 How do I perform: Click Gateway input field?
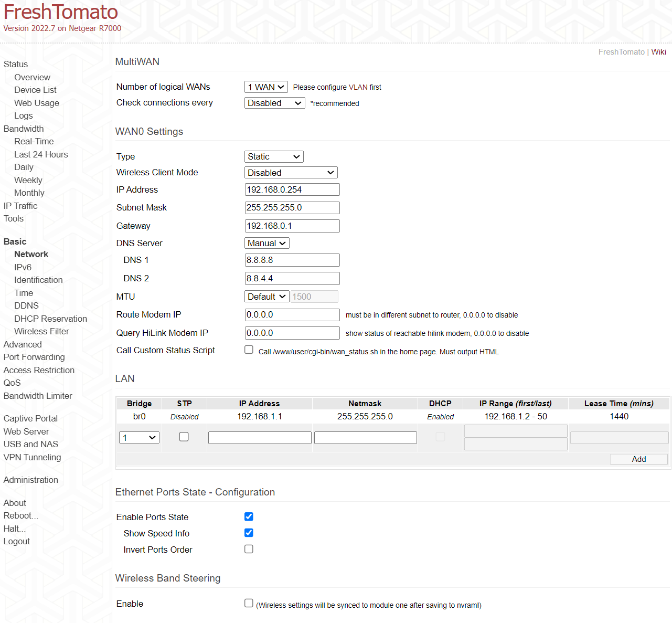click(292, 226)
